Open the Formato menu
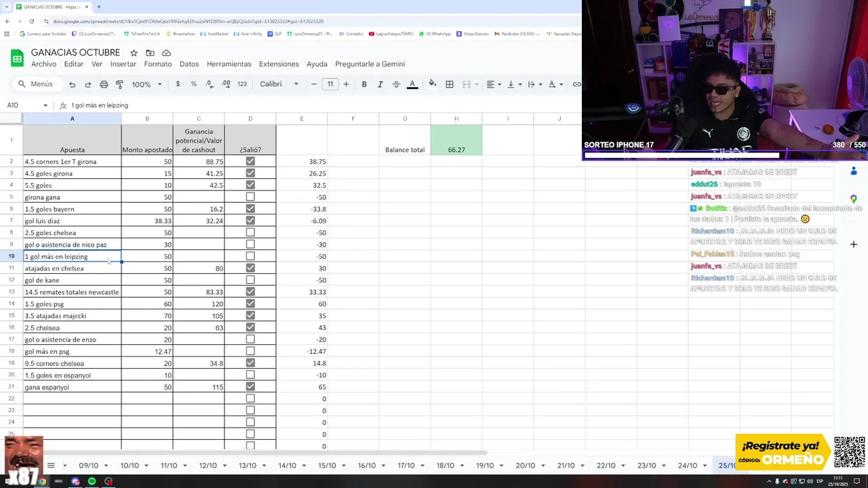868x488 pixels. tap(157, 64)
